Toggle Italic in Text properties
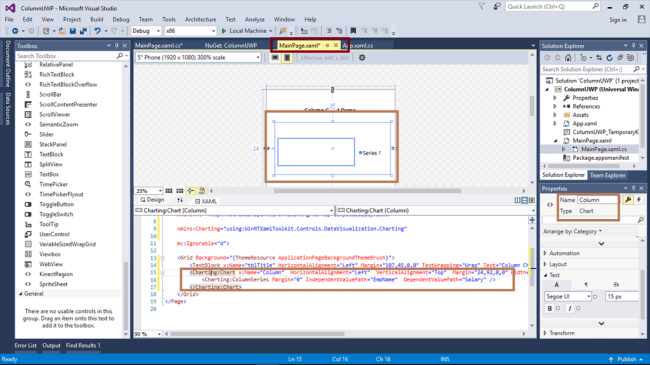Viewport: 650px width, 365px height. pyautogui.click(x=570, y=309)
